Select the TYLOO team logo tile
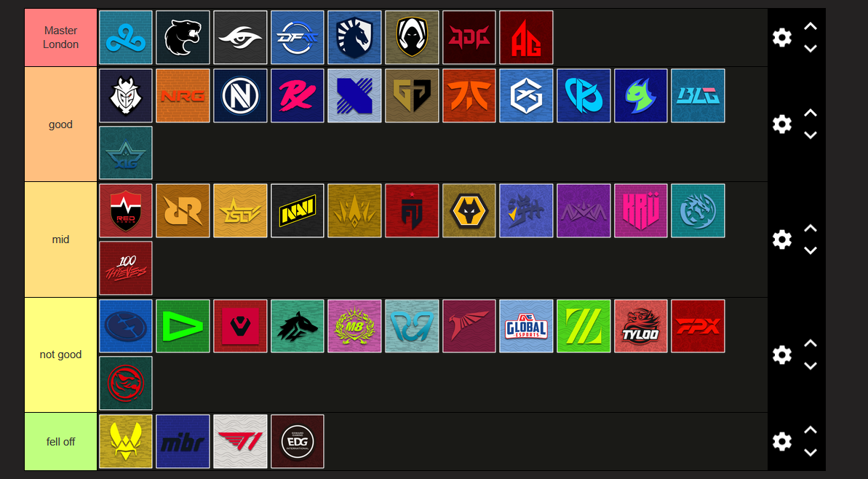 [x=640, y=326]
